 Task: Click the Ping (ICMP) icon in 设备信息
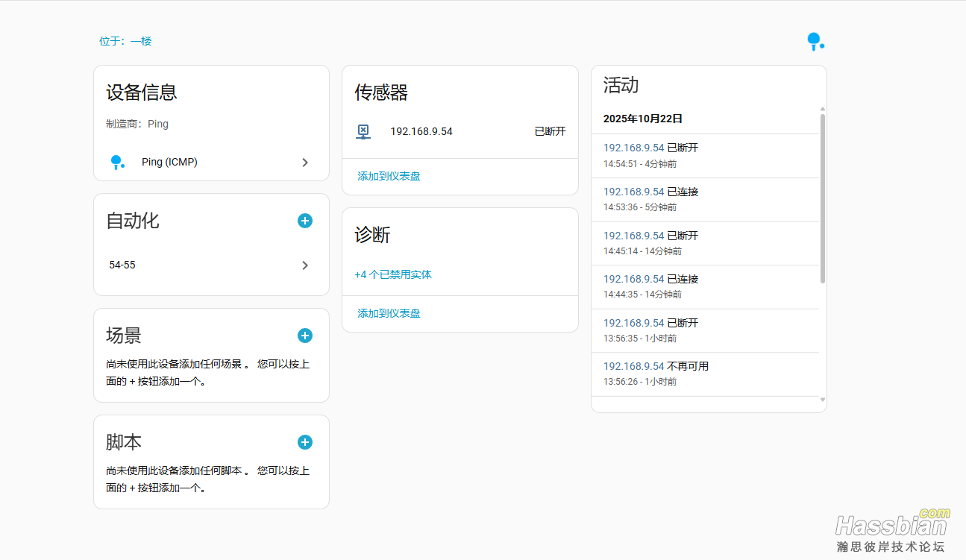tap(117, 163)
